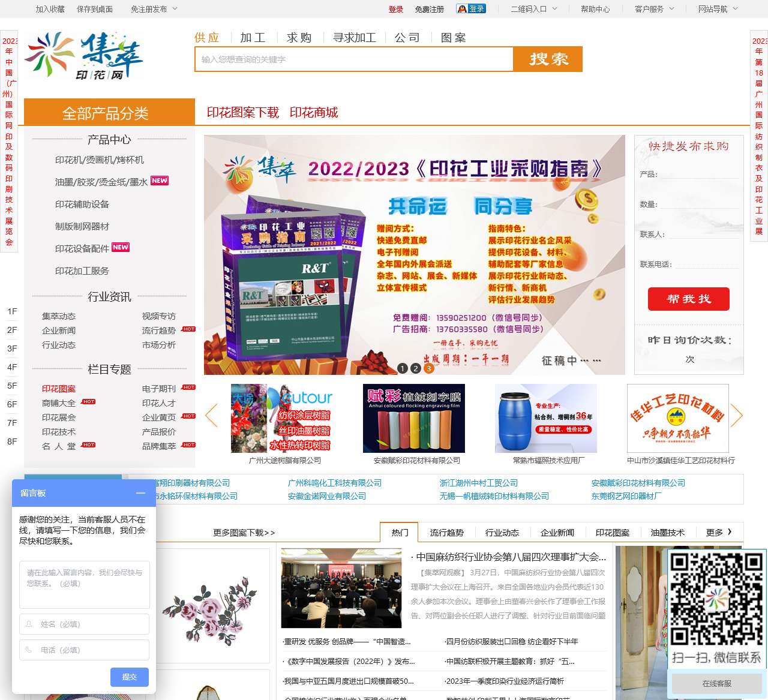This screenshot has width=768, height=700.
Task: Go to banner slide 1
Action: click(403, 368)
